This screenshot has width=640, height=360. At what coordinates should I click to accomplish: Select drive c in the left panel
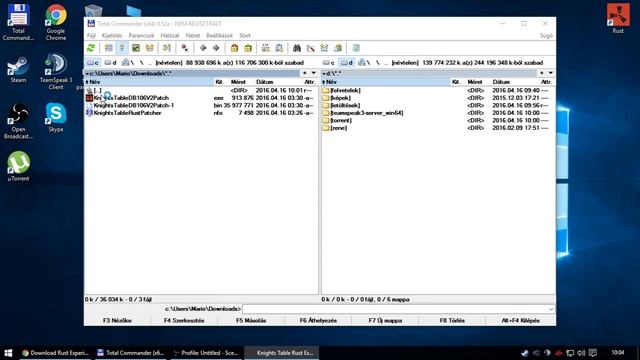[93, 62]
